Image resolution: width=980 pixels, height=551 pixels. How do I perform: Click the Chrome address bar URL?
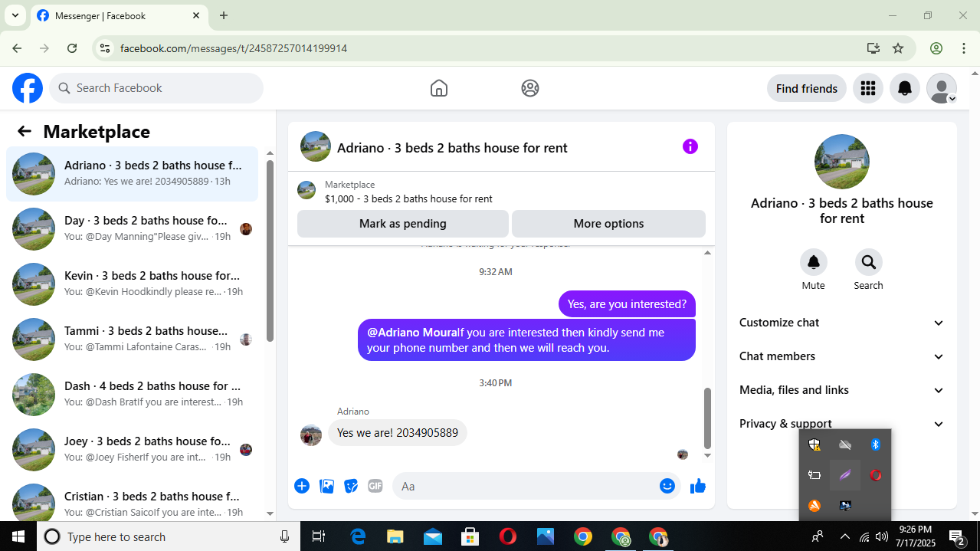pyautogui.click(x=234, y=48)
